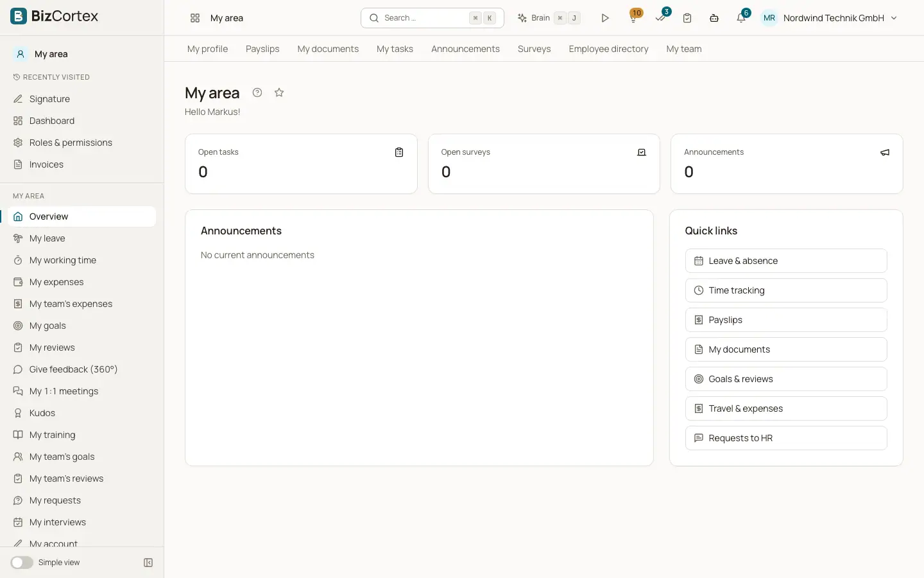Open the My tasks tab
Image resolution: width=924 pixels, height=578 pixels.
coord(395,49)
